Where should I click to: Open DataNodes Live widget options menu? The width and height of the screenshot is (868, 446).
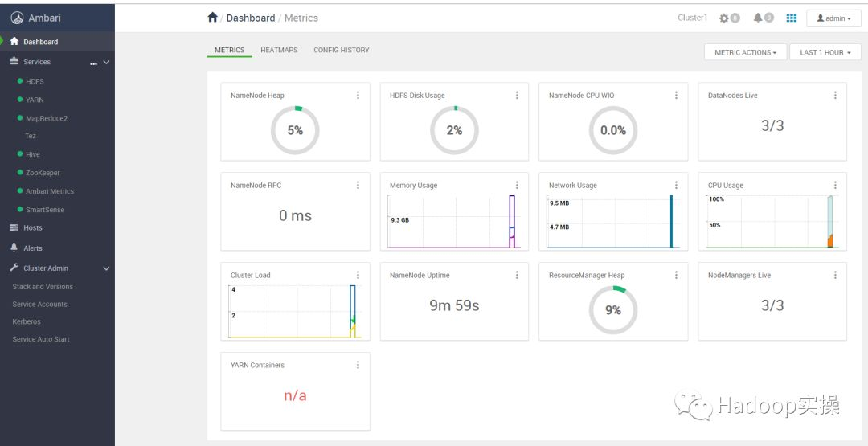(835, 95)
